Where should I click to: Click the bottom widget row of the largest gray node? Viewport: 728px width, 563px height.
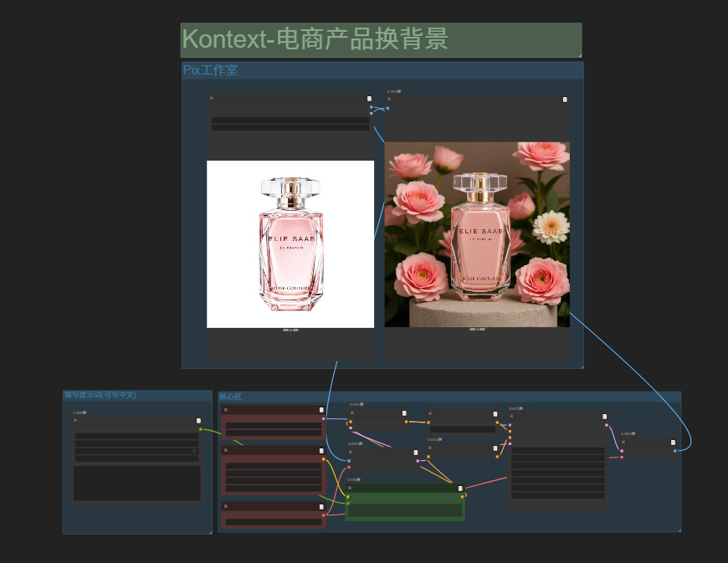tap(558, 495)
